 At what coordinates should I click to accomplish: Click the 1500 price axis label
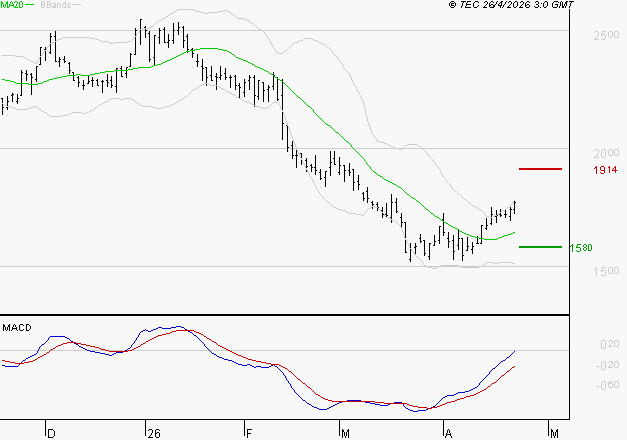[x=606, y=271]
